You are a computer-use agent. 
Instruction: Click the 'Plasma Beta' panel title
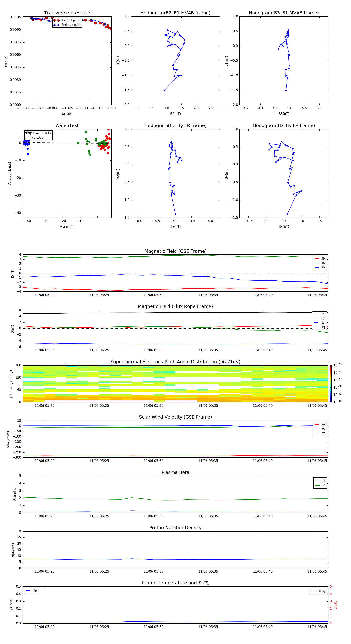[175, 472]
